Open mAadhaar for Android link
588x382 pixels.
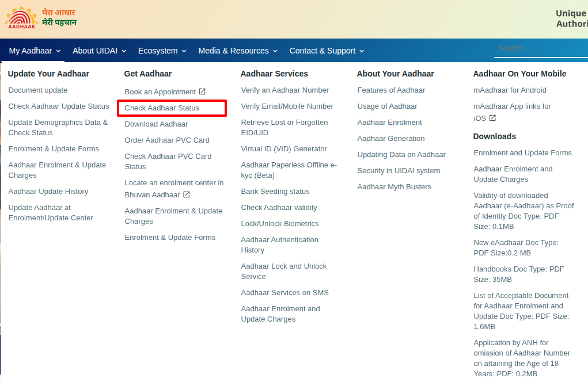coord(510,90)
